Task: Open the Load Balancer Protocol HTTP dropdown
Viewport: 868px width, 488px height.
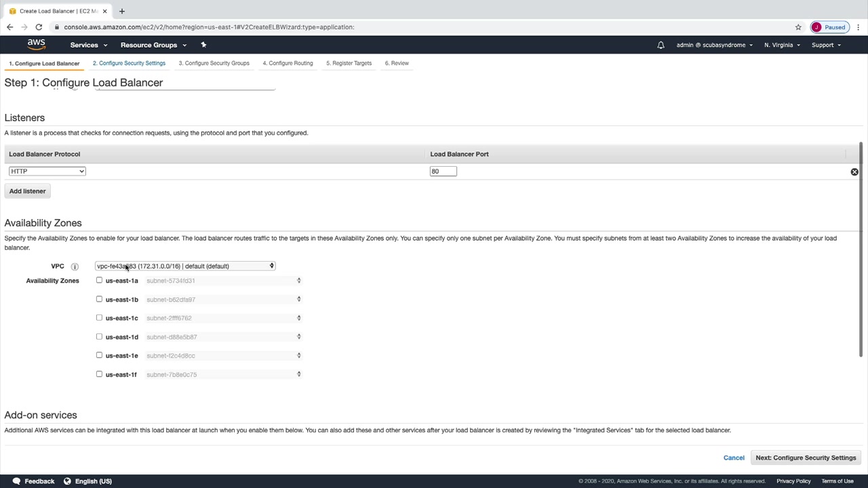Action: [47, 171]
